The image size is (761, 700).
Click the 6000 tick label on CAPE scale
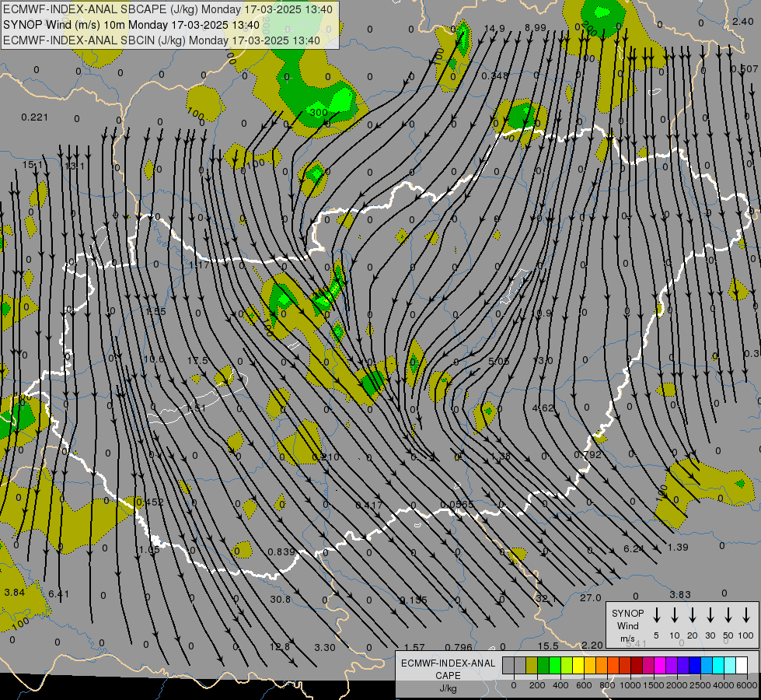tap(748, 685)
